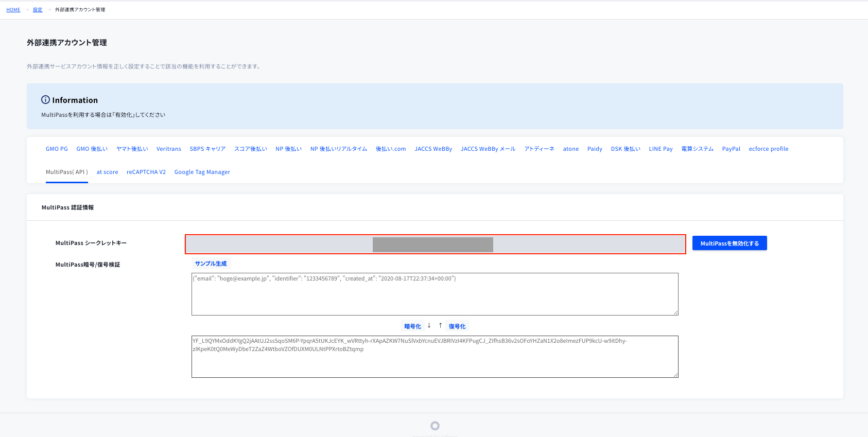Open the PayPal tab
The width and height of the screenshot is (868, 437).
pos(731,149)
